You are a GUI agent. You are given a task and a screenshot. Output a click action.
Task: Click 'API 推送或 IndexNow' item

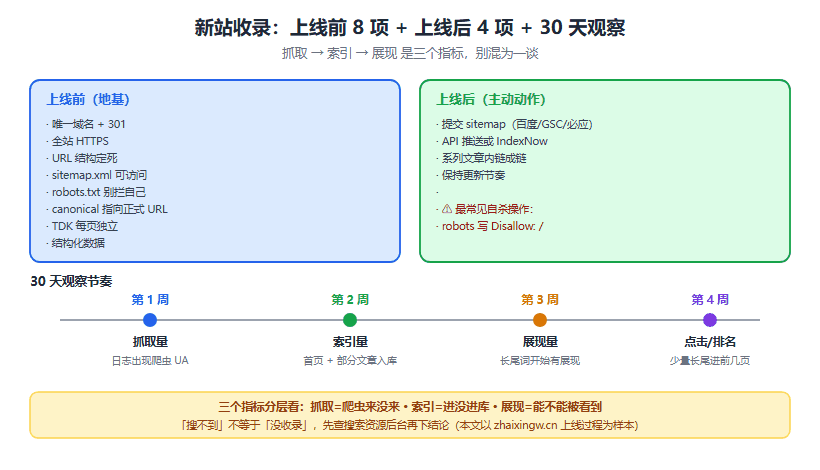(494, 141)
